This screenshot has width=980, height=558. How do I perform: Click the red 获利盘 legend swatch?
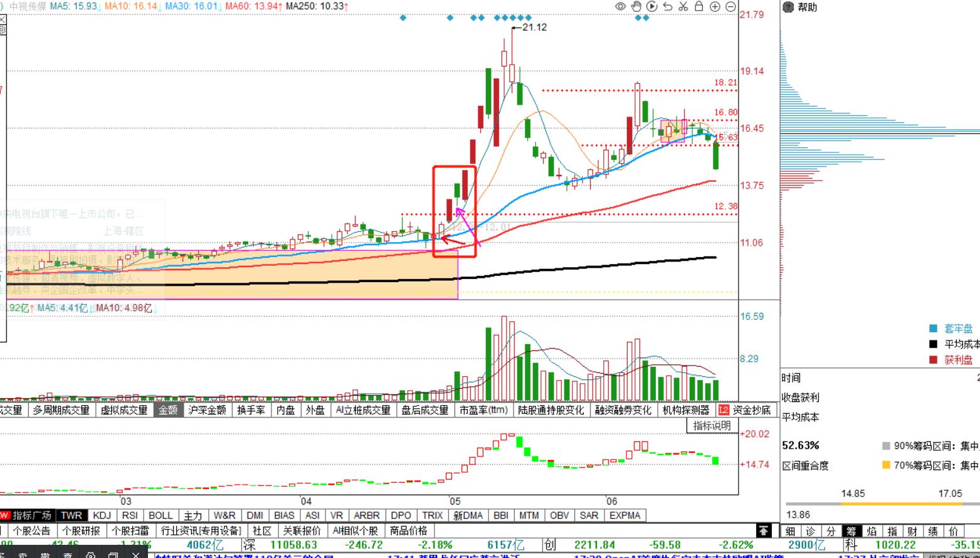coord(933,360)
